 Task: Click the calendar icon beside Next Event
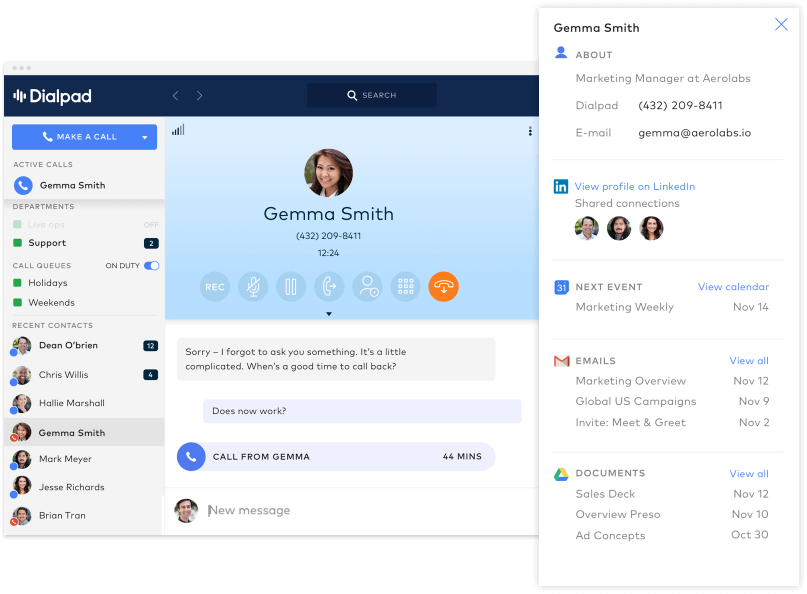pyautogui.click(x=561, y=287)
